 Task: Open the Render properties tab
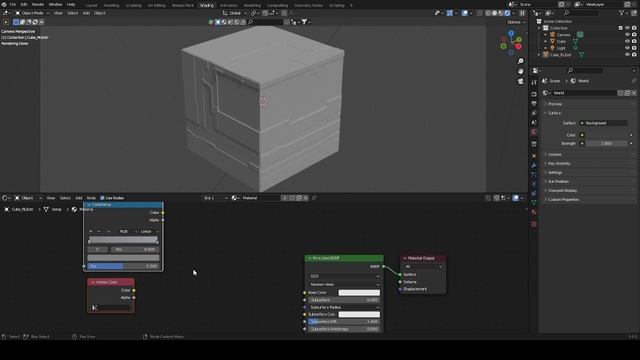coord(534,94)
